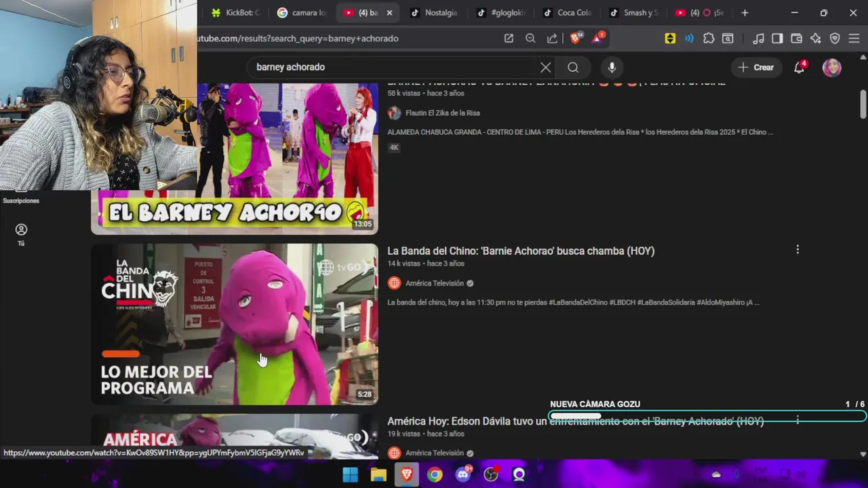Switch to the TikTok Nostalgia tab
This screenshot has height=488, width=868.
(x=434, y=13)
